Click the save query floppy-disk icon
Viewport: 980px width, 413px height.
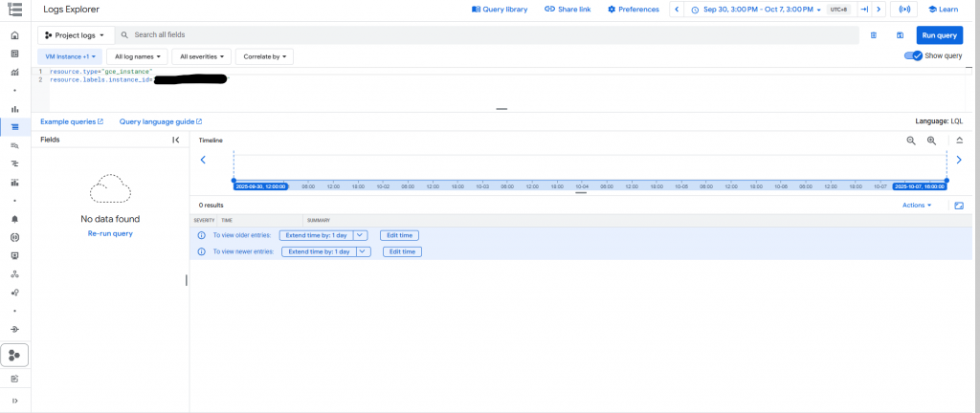click(900, 35)
